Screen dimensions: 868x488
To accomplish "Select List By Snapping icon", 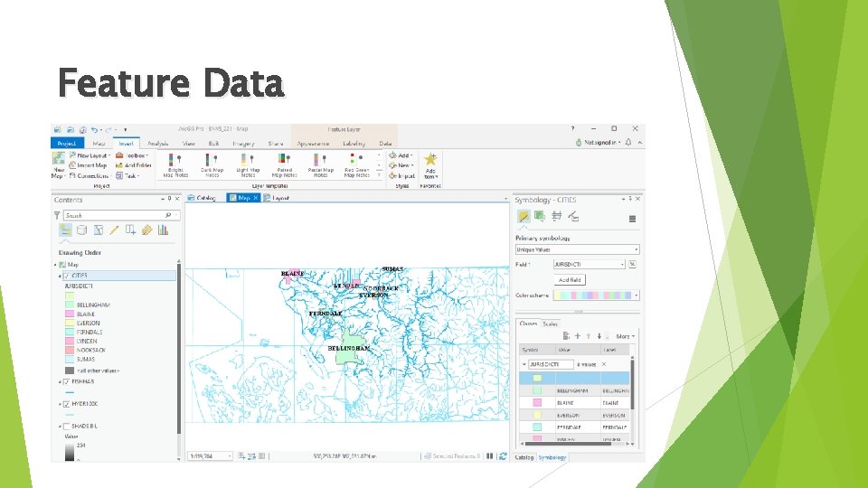I will click(130, 230).
